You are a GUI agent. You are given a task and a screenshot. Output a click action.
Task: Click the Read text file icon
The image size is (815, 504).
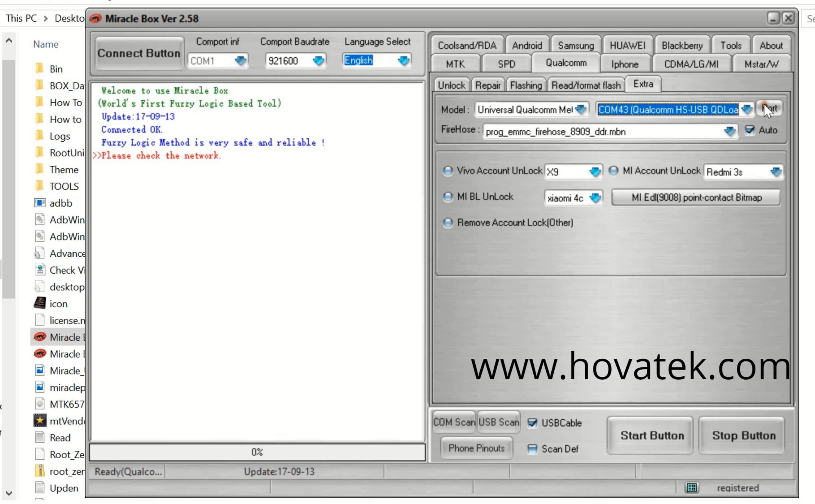[x=40, y=438]
